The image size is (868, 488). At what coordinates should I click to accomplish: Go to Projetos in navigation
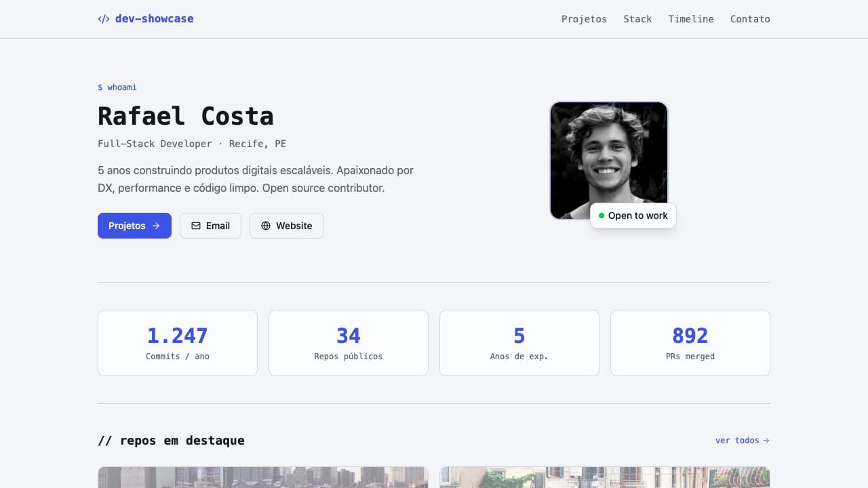click(x=584, y=19)
